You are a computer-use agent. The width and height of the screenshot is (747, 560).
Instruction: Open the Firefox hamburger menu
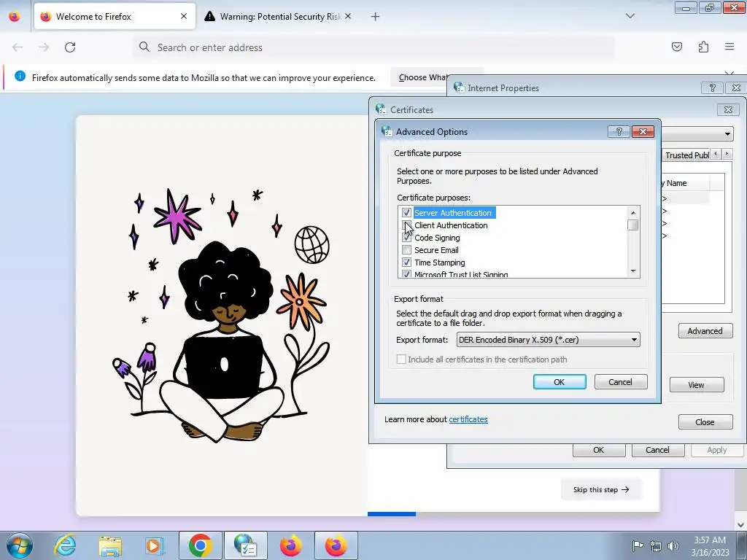[729, 47]
